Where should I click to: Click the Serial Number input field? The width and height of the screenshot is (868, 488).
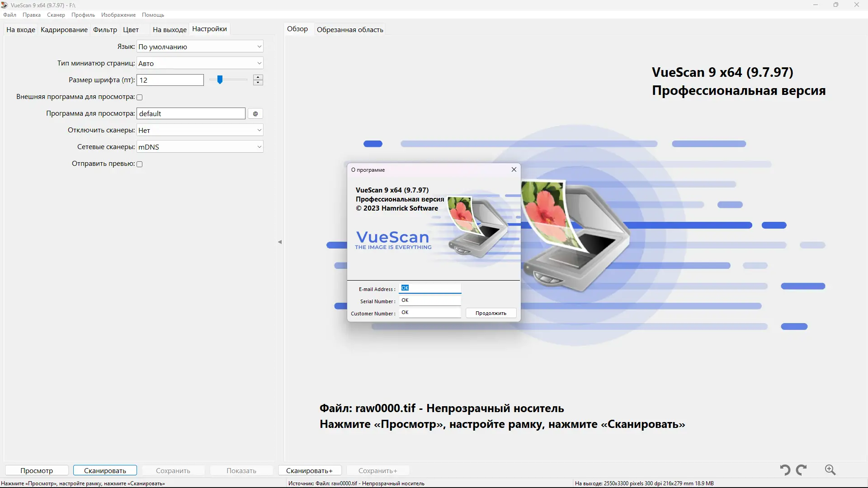coord(430,300)
